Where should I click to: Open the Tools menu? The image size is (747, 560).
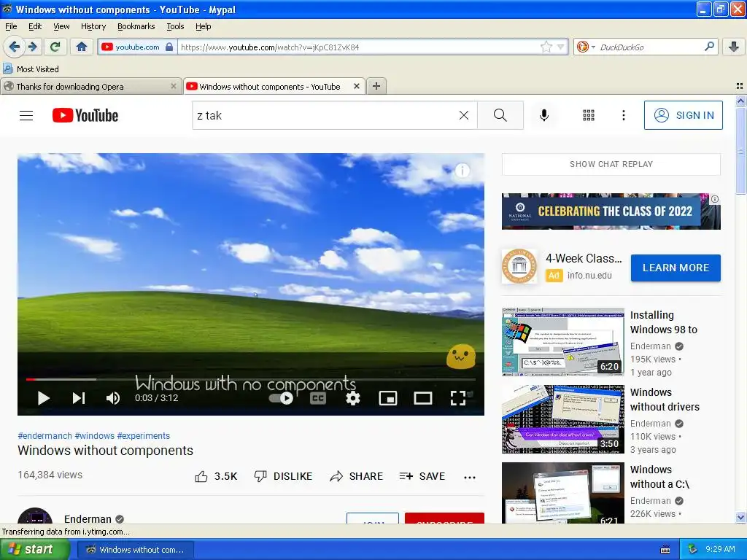coord(175,26)
